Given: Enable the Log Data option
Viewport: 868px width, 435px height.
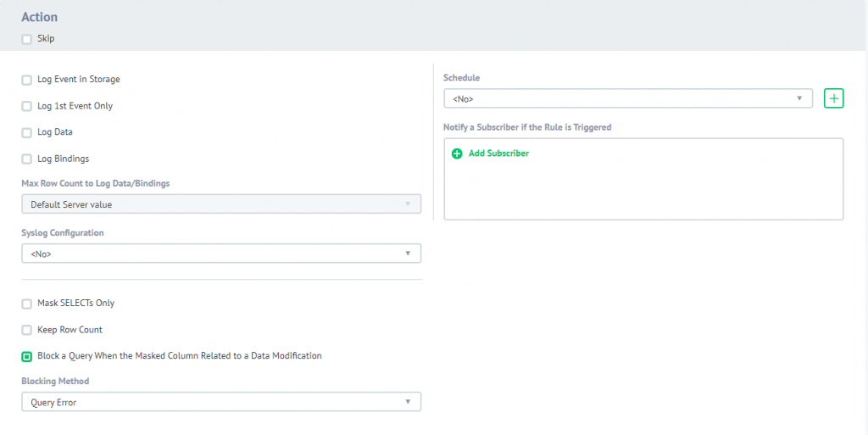Looking at the screenshot, I should [x=27, y=132].
